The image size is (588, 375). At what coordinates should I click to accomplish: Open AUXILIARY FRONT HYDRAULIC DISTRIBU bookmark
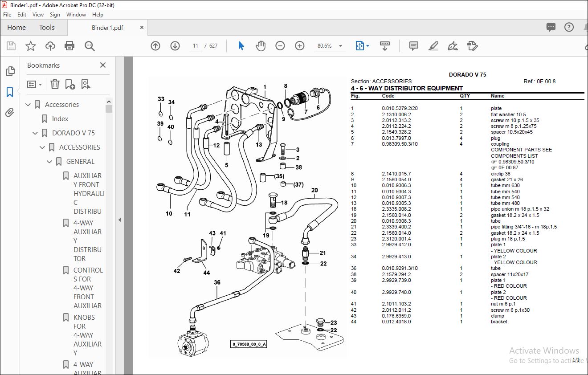pyautogui.click(x=89, y=194)
